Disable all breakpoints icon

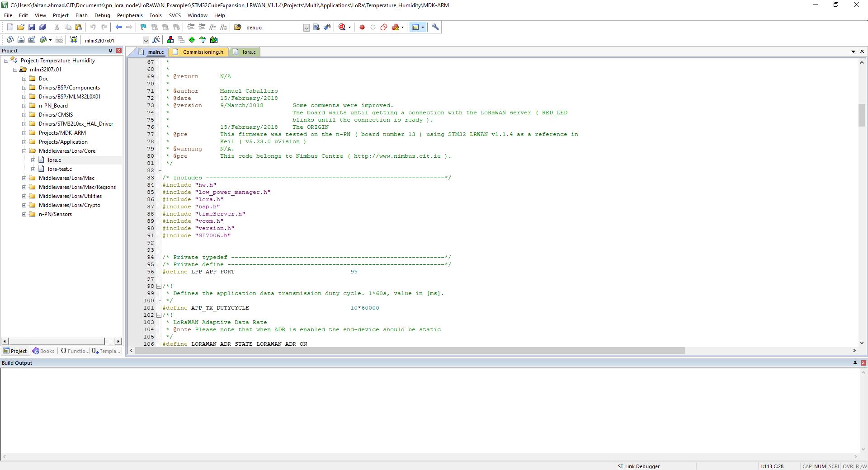(384, 28)
